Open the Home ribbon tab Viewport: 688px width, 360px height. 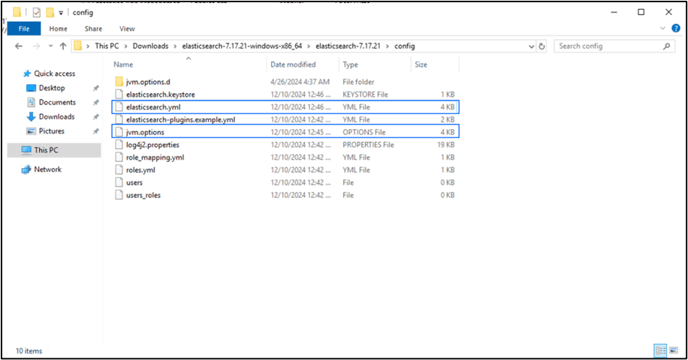click(x=58, y=29)
